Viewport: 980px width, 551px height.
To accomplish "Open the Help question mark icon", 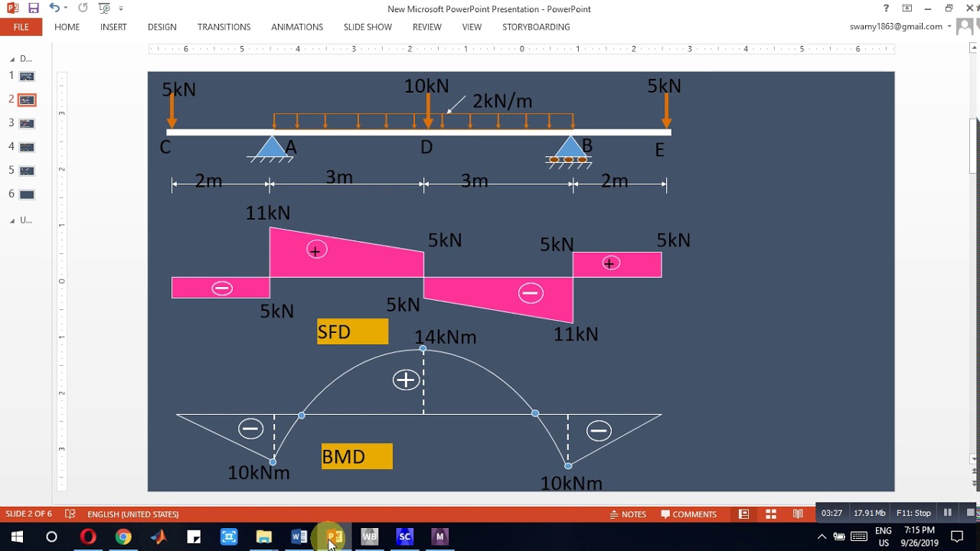I will (x=887, y=8).
